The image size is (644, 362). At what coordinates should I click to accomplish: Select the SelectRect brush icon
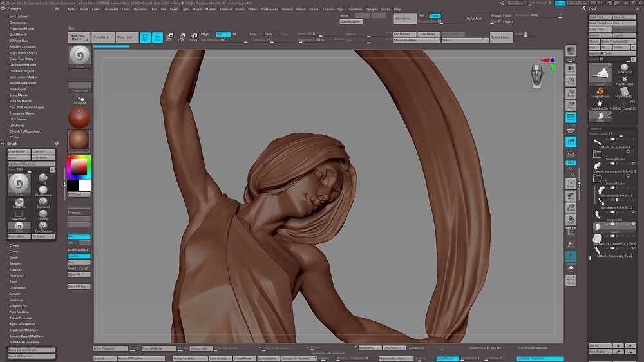coord(19,214)
